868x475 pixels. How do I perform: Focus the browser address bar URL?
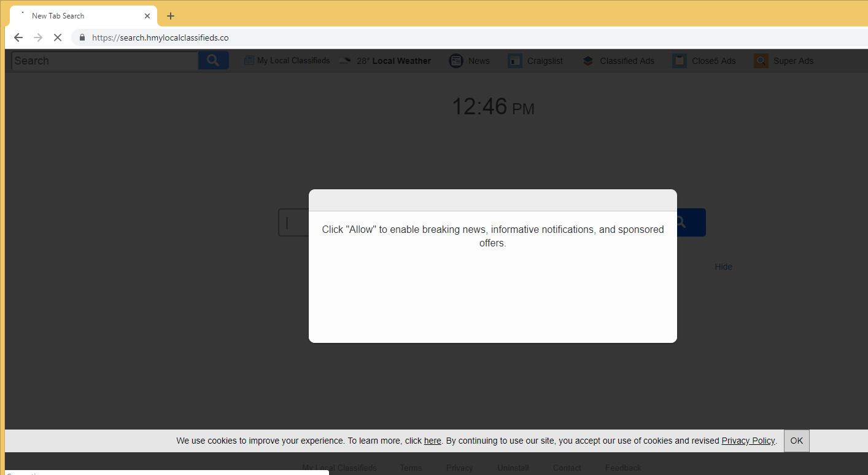(160, 37)
